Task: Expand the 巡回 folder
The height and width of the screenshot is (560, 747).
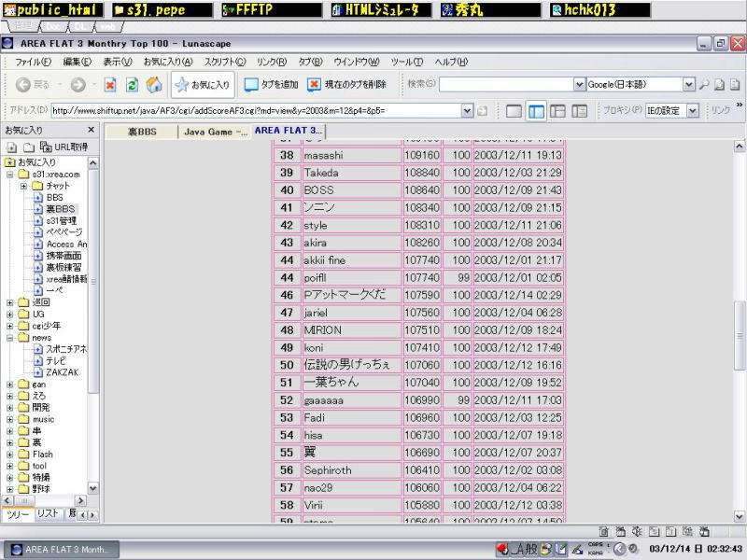Action: 9,302
